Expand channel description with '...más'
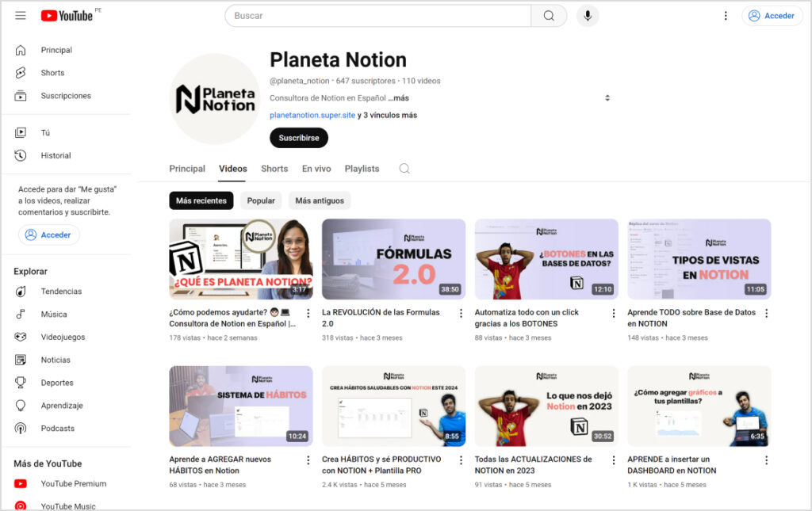The width and height of the screenshot is (812, 511). click(399, 97)
